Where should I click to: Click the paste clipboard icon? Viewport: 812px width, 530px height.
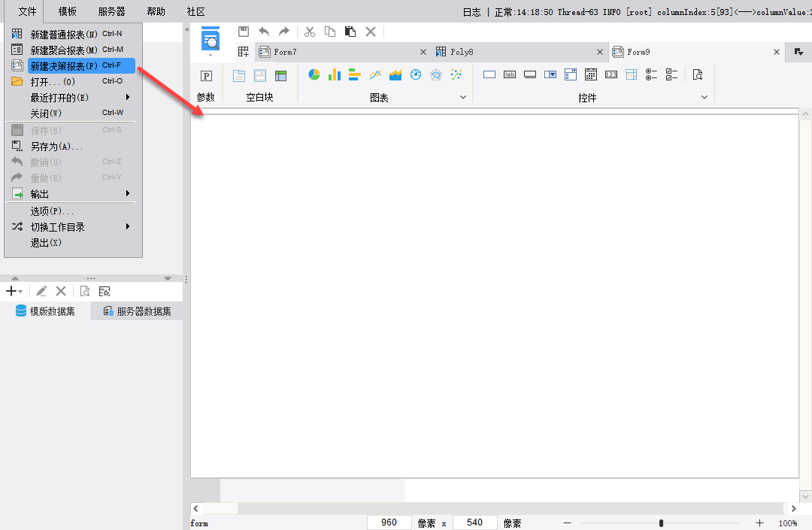click(350, 32)
